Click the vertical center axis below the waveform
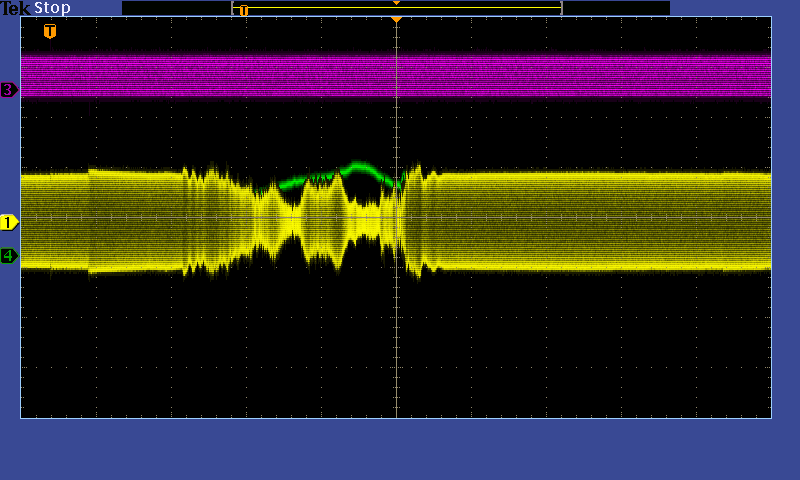The height and width of the screenshot is (480, 800). tap(396, 350)
